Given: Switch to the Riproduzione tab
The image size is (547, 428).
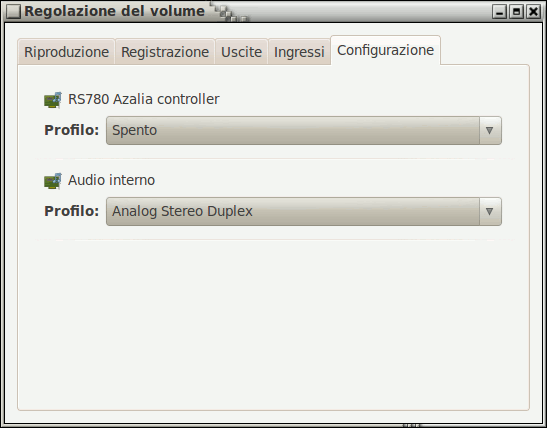Looking at the screenshot, I should pyautogui.click(x=66, y=52).
